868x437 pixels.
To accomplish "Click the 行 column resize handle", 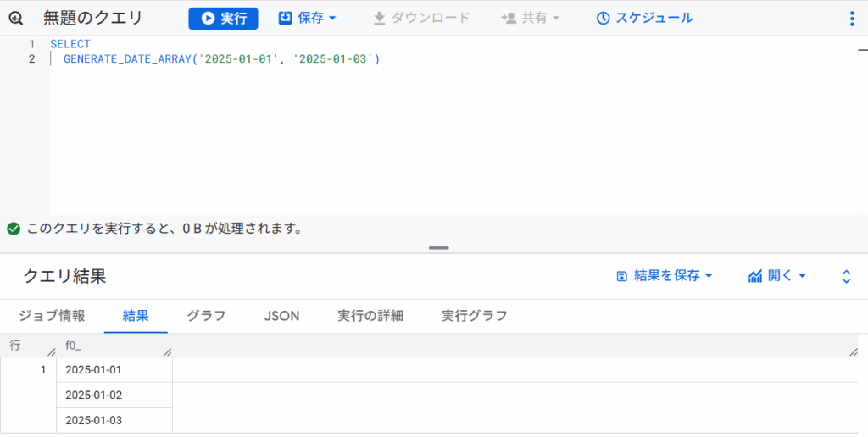I will click(52, 351).
